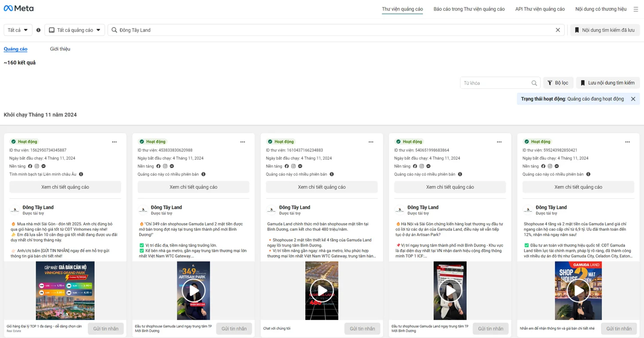This screenshot has height=338, width=644.
Task: Clear the Đông Tây Land search text
Action: coord(558,30)
